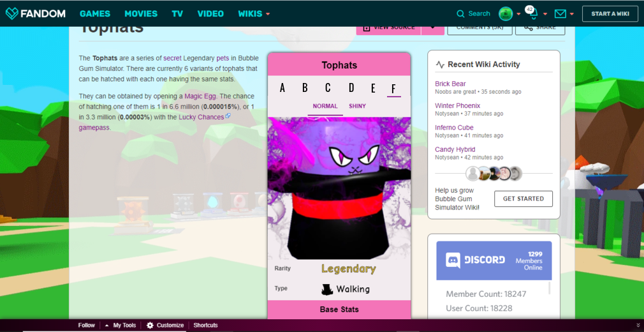The image size is (644, 332).
Task: Click the Discord widget scrollbar
Action: tap(550, 288)
